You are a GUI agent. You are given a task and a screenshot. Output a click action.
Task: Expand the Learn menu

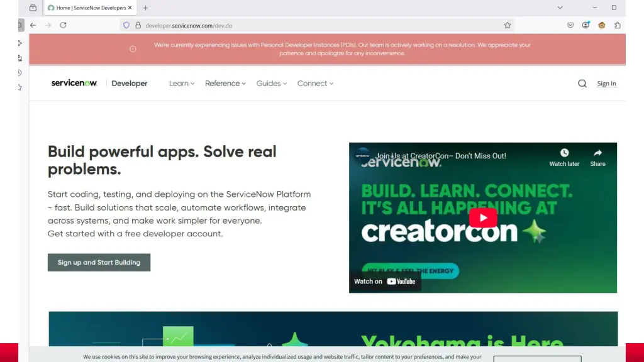click(x=182, y=84)
